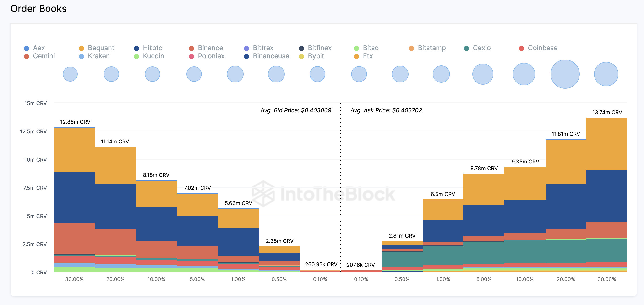Click the 13.74m CRV bar label
644x305 pixels.
[x=607, y=113]
